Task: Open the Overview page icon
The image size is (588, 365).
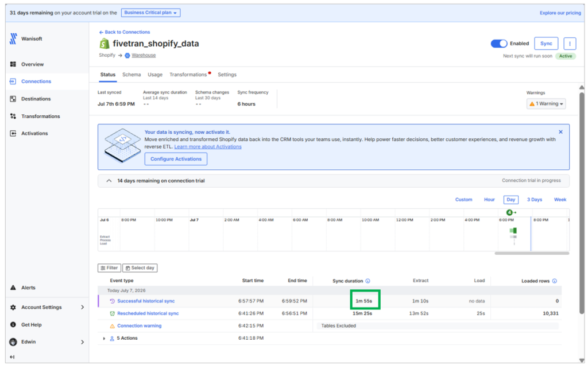Action: point(13,64)
